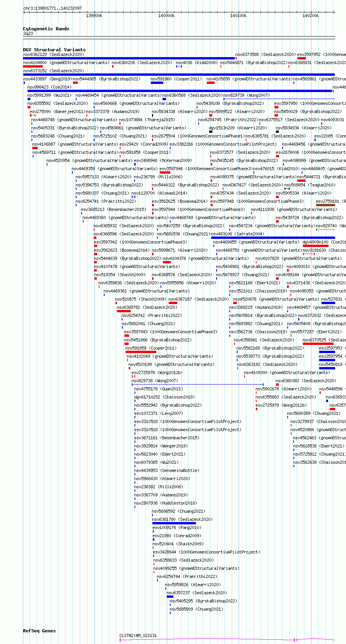The height and width of the screenshot is (644, 346).
Task: Select variant nsv6357237 (Sedlazeck2020)
Action: 197,593
